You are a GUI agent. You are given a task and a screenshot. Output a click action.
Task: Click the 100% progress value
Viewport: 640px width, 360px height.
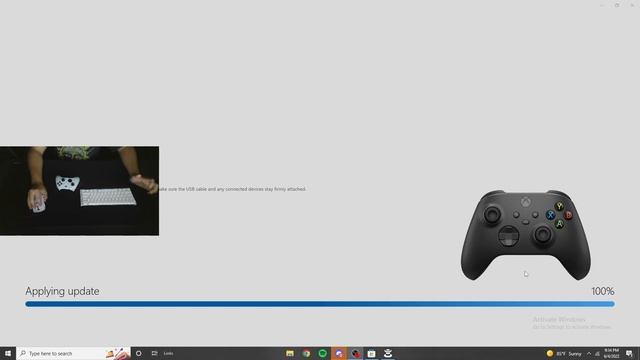click(x=603, y=291)
